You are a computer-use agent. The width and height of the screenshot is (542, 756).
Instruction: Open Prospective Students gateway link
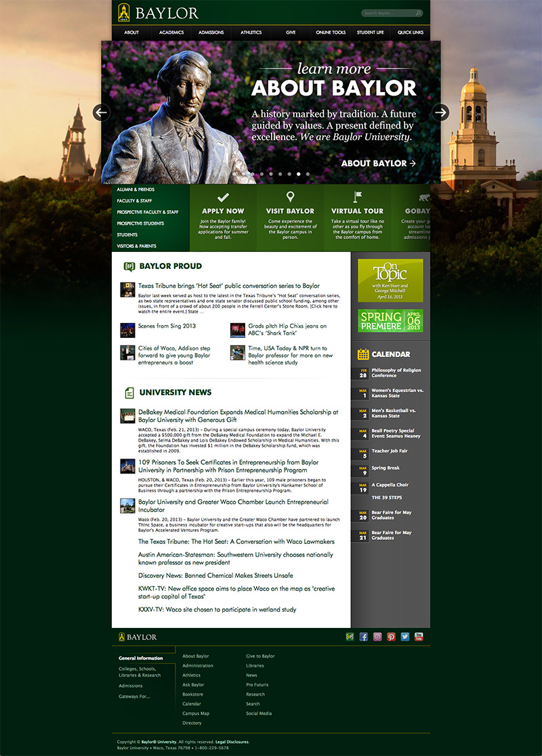pyautogui.click(x=140, y=224)
